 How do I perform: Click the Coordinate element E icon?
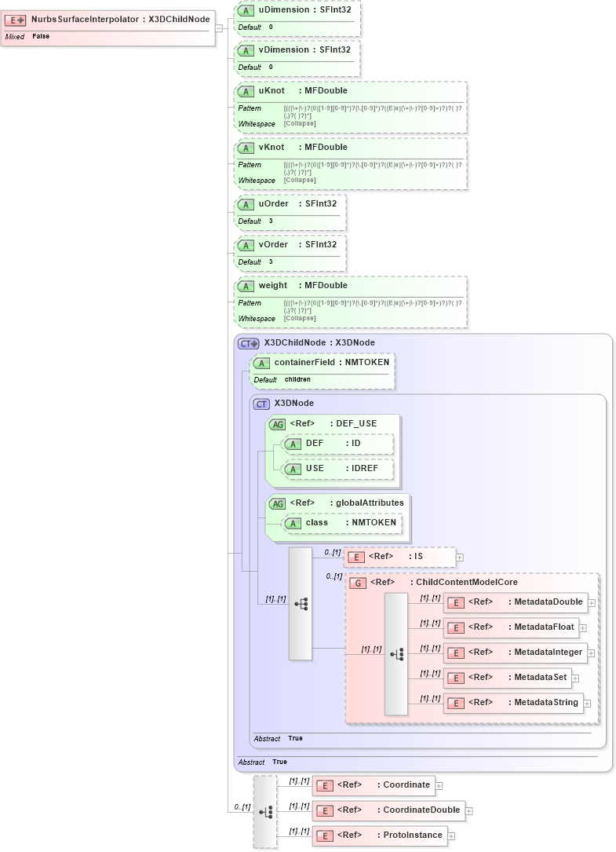pyautogui.click(x=325, y=786)
